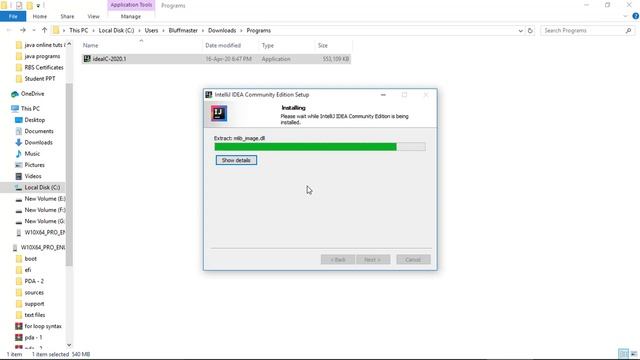Minimize the IntelliJ IDEA setup window

(x=383, y=95)
